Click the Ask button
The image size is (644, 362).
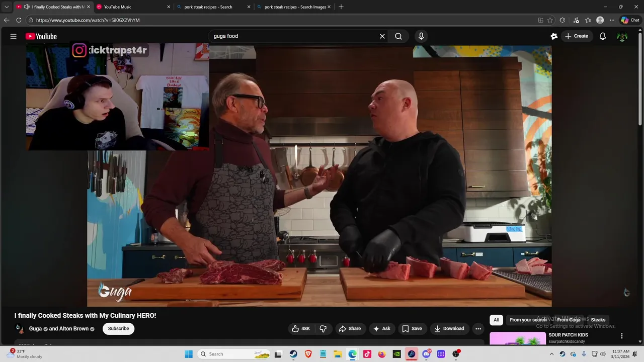[x=381, y=328]
